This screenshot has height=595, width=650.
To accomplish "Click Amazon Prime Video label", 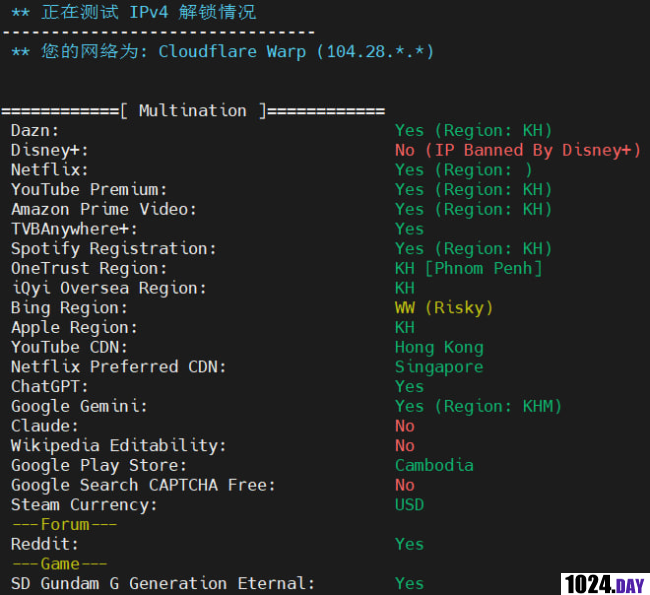I will 104,209.
